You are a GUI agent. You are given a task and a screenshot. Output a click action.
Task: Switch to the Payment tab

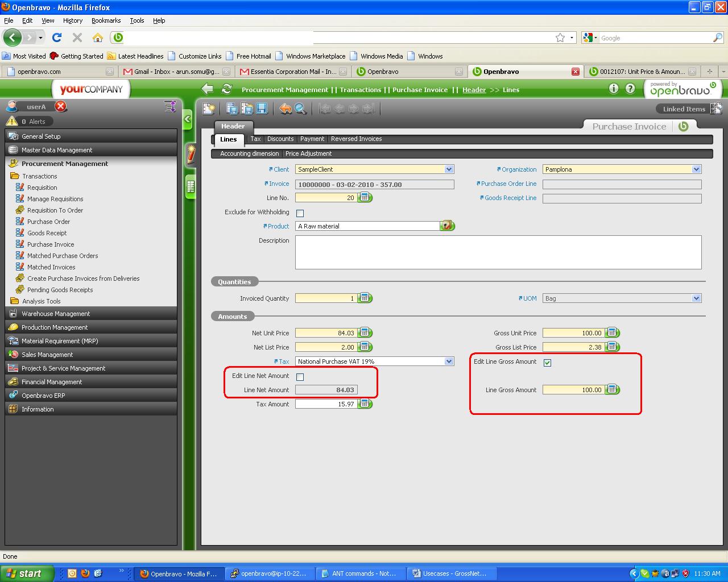(x=312, y=139)
